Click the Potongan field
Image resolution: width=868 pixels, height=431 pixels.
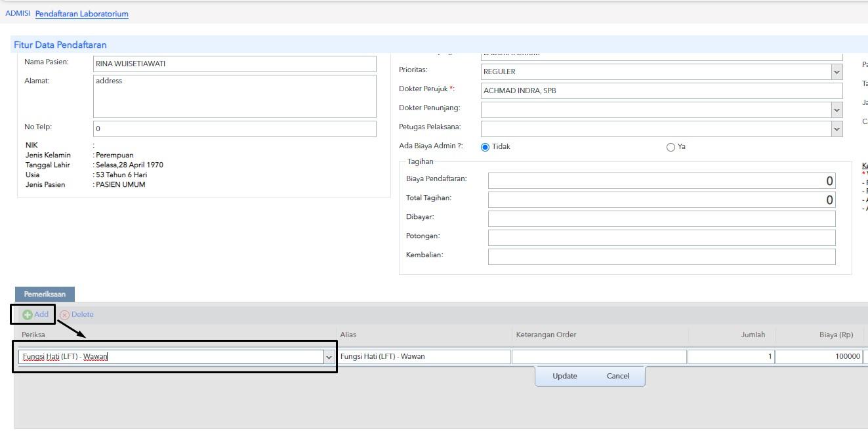coord(662,238)
